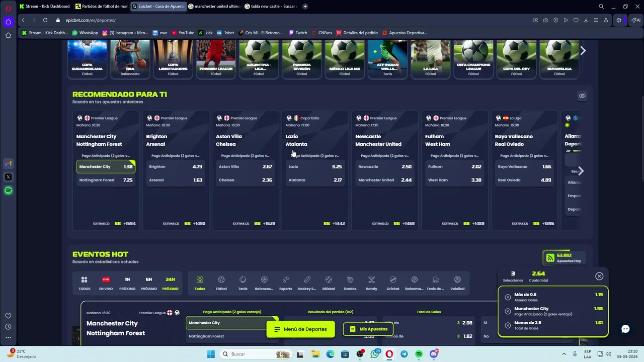Switch to 1H próximo events filter
The width and height of the screenshot is (644, 362).
[x=127, y=283]
